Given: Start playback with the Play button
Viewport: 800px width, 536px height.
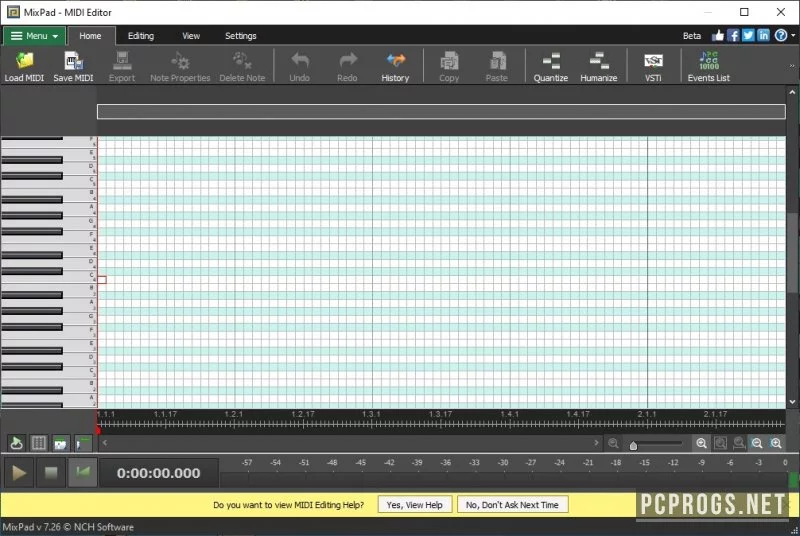Looking at the screenshot, I should click(x=19, y=473).
